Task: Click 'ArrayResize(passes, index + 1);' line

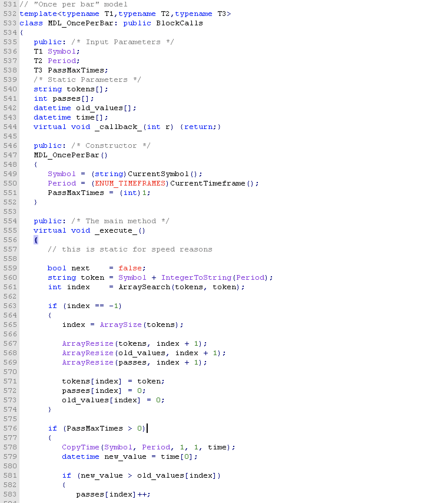Action: click(135, 363)
